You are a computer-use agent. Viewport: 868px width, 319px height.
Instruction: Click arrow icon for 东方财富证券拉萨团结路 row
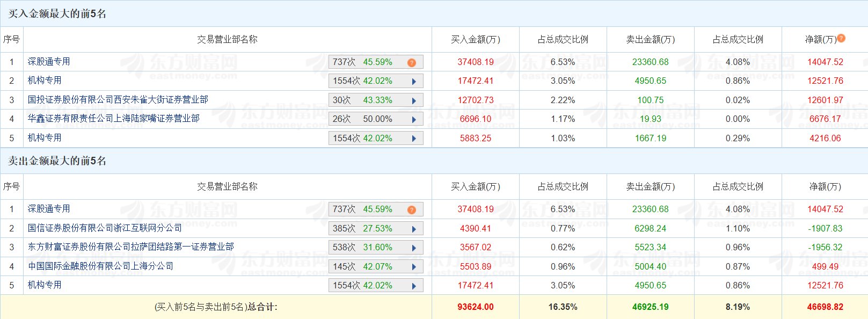tap(414, 248)
